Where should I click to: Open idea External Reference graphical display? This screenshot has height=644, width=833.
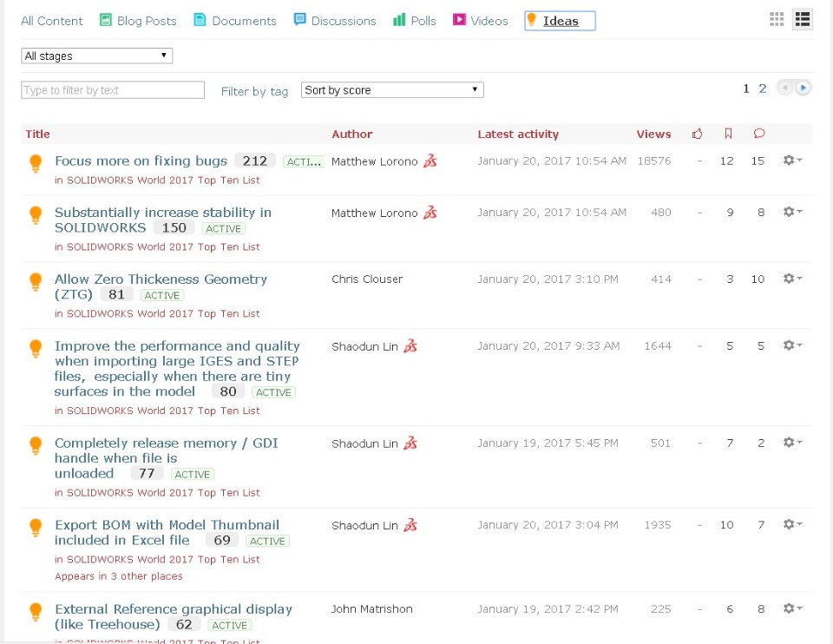pos(174,616)
